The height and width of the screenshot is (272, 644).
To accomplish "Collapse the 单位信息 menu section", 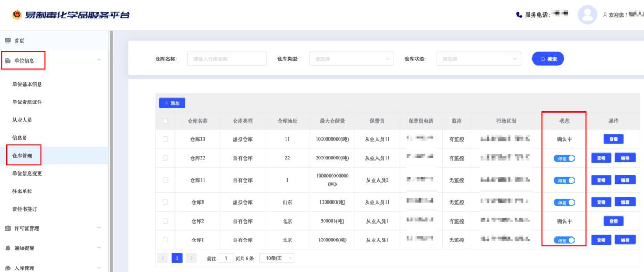I will pos(99,60).
